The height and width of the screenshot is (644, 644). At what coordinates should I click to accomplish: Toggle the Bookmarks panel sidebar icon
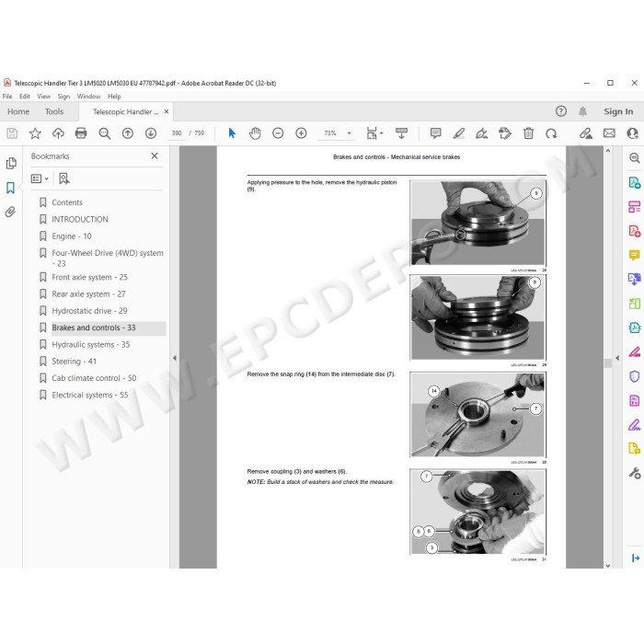click(11, 188)
